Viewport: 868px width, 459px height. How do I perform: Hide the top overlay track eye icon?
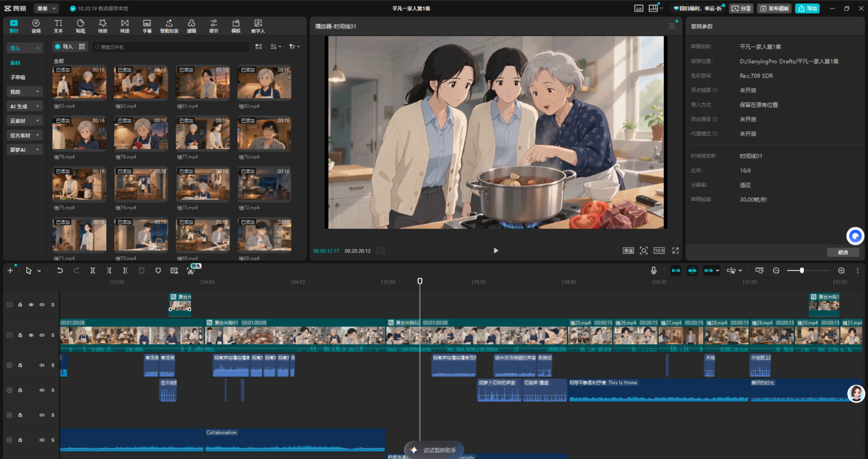coord(31,305)
